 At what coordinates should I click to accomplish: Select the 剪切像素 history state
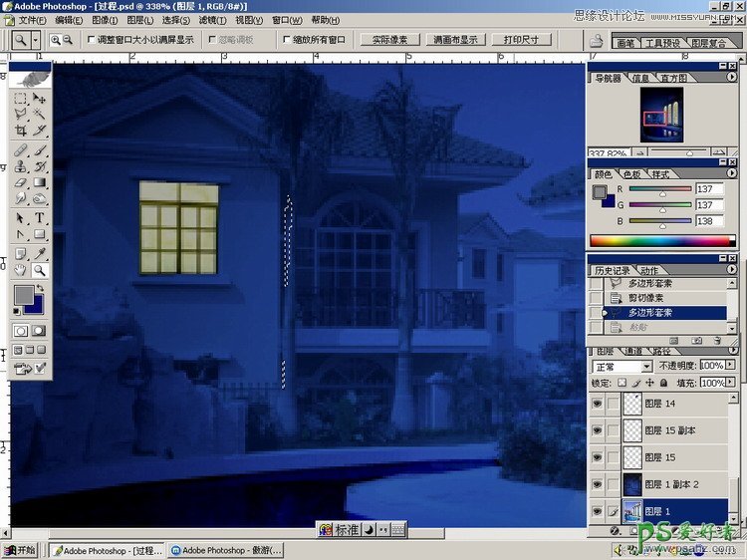point(645,297)
